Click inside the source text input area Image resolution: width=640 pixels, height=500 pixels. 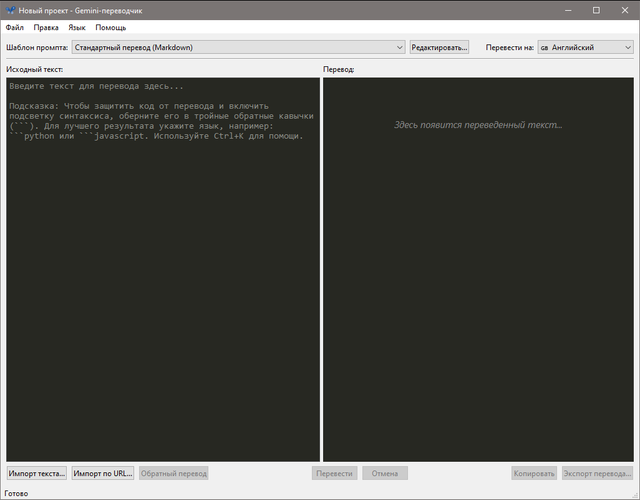163,269
